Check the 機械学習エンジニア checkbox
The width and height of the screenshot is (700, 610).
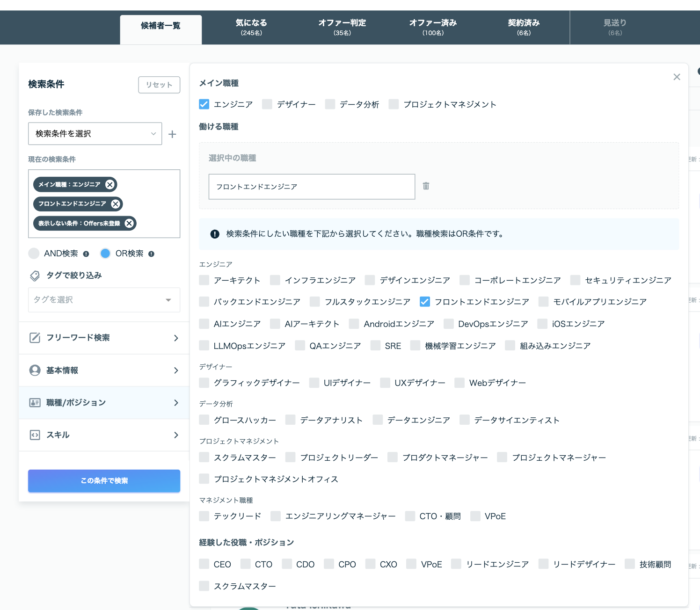coord(415,346)
